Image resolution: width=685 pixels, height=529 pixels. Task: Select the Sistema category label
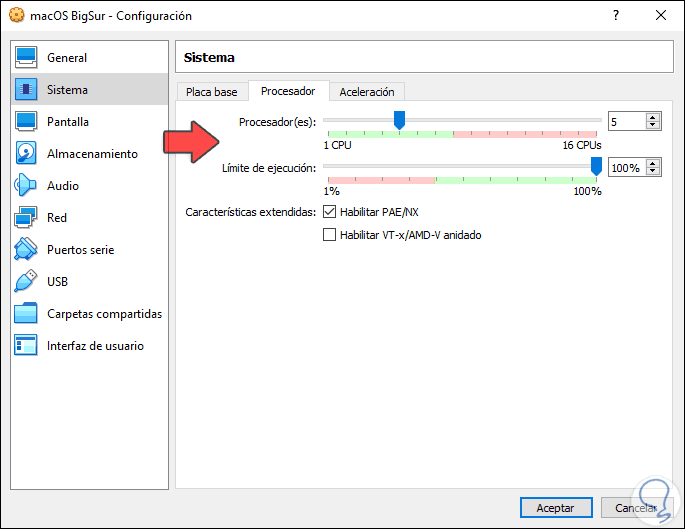pos(67,90)
